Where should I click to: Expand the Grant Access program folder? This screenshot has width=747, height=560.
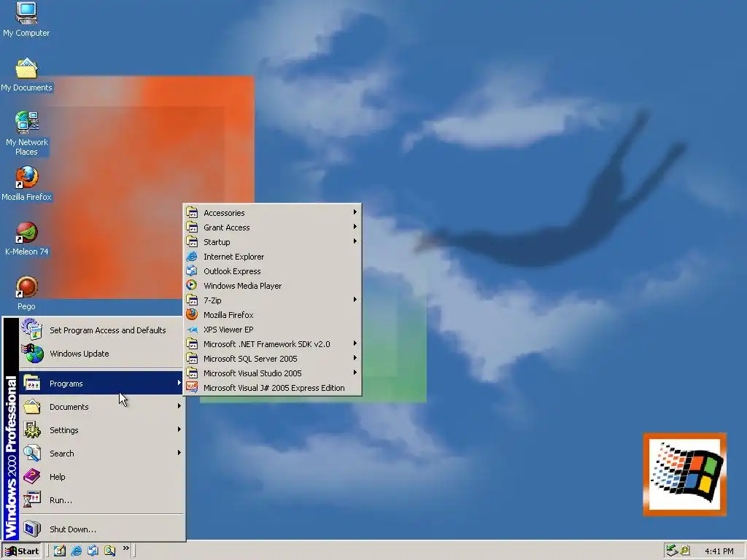272,227
